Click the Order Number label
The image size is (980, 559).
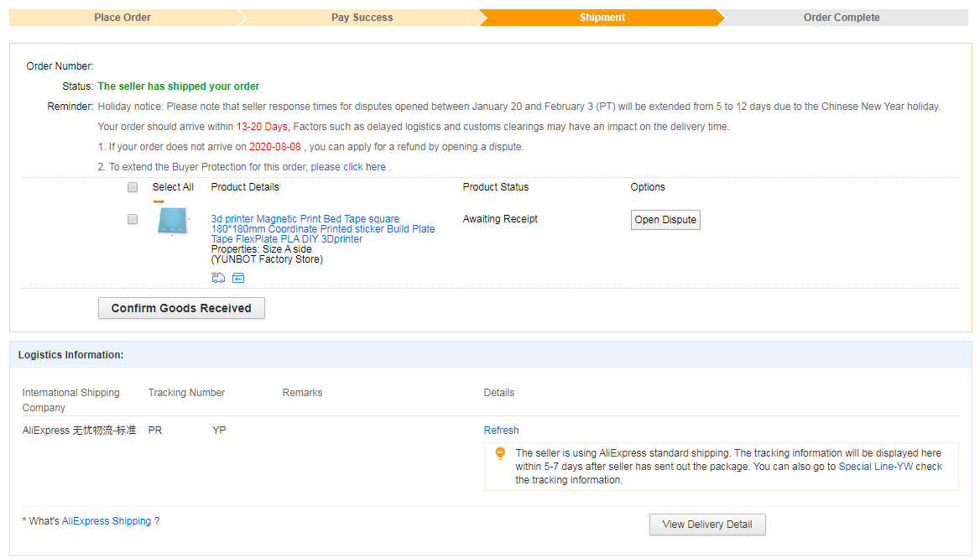60,66
